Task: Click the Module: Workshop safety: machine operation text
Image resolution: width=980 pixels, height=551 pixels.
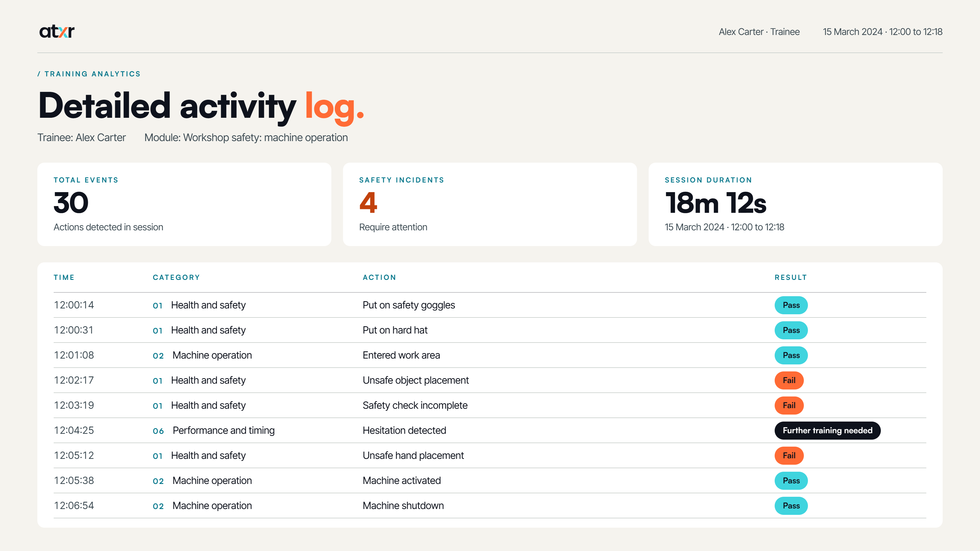Action: [246, 138]
